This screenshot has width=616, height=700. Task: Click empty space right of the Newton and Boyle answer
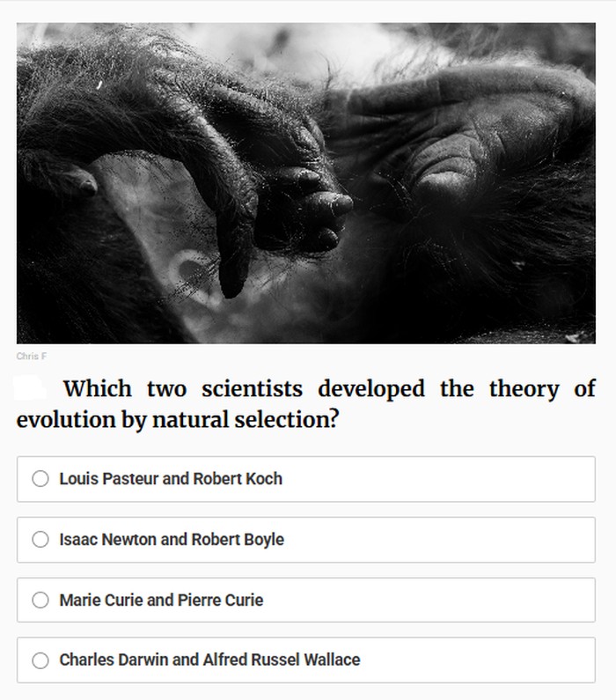point(458,540)
